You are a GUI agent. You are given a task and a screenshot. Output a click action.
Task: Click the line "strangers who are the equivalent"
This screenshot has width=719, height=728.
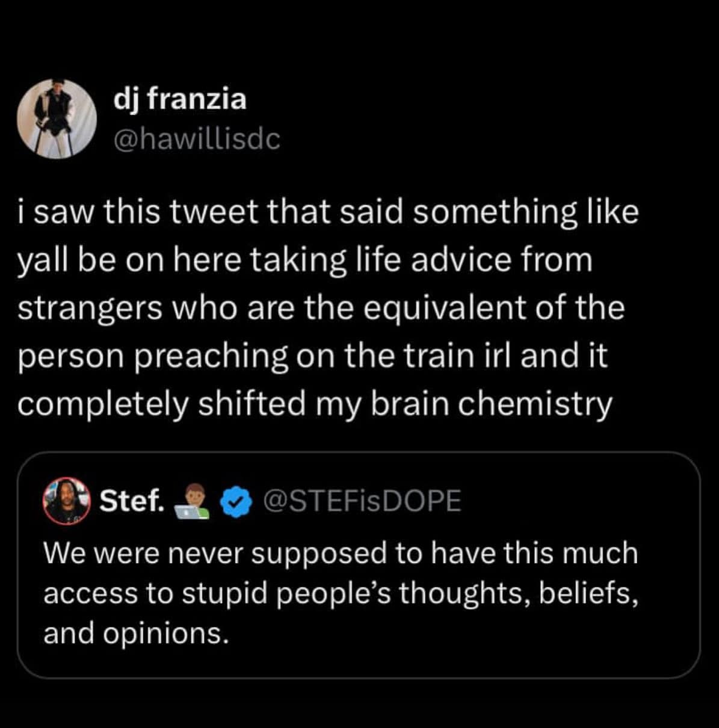pos(321,307)
